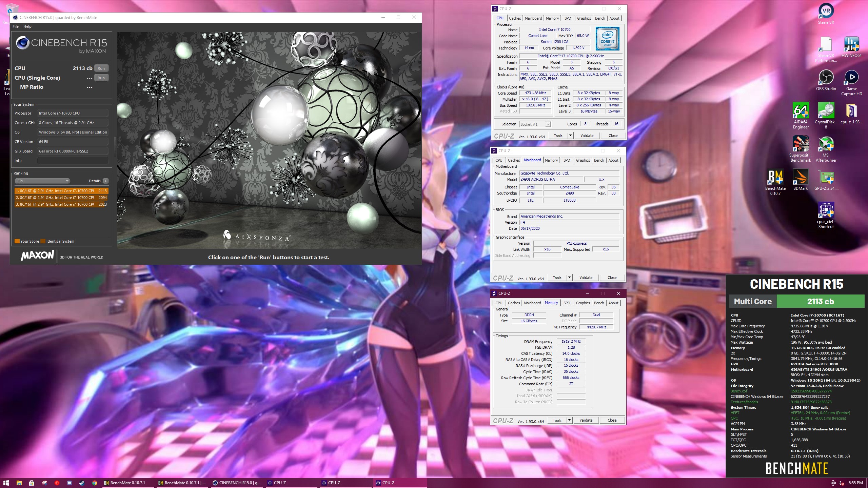Open Microsoft Store taskbar icon

tap(32, 483)
